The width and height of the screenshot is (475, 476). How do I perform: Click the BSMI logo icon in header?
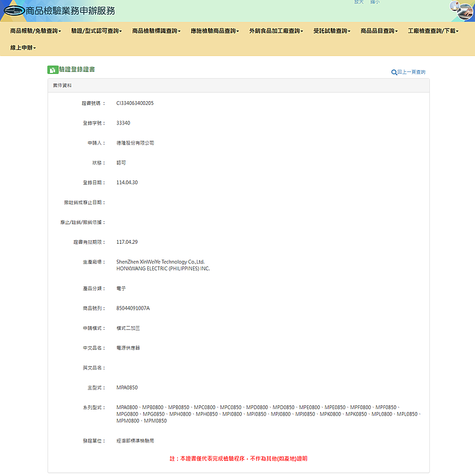14,11
